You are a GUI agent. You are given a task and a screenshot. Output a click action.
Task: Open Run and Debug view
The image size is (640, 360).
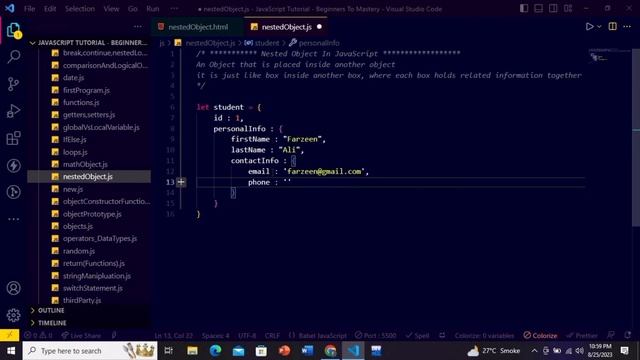point(13,111)
